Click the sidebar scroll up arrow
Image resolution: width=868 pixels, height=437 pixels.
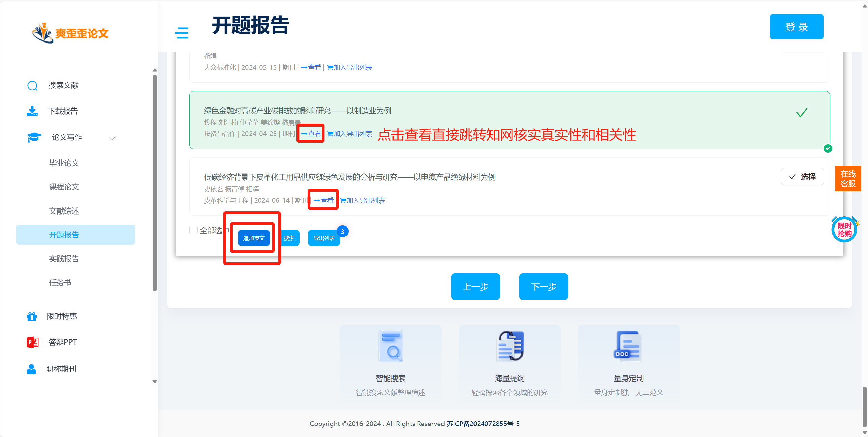tap(155, 70)
